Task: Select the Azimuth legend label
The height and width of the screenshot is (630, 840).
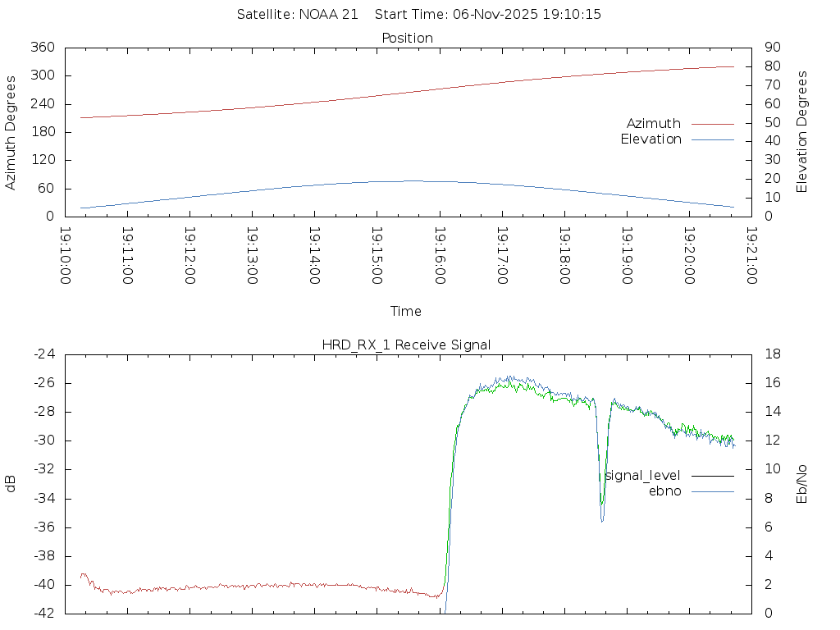Action: point(653,124)
